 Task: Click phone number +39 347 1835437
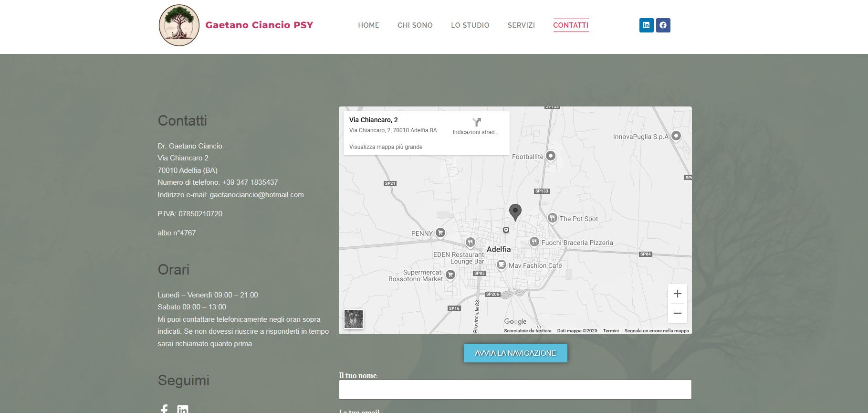[250, 182]
